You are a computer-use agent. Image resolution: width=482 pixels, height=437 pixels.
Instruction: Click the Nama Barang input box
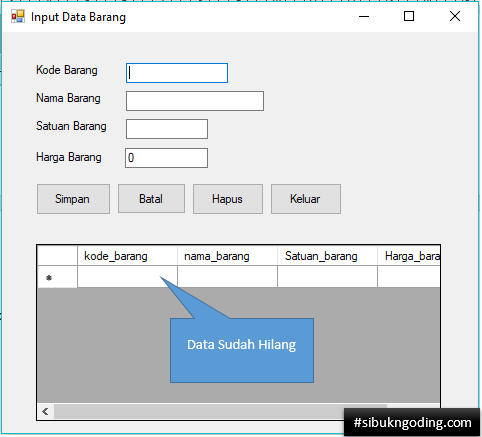pos(195,101)
